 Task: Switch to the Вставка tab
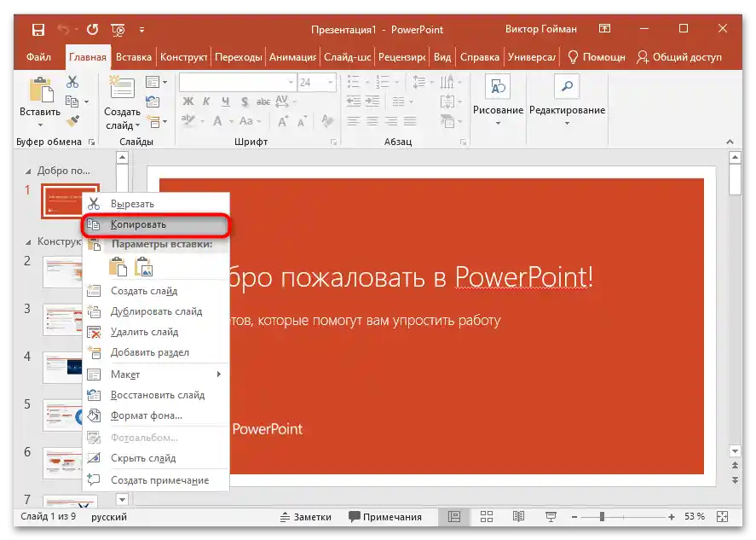[134, 57]
